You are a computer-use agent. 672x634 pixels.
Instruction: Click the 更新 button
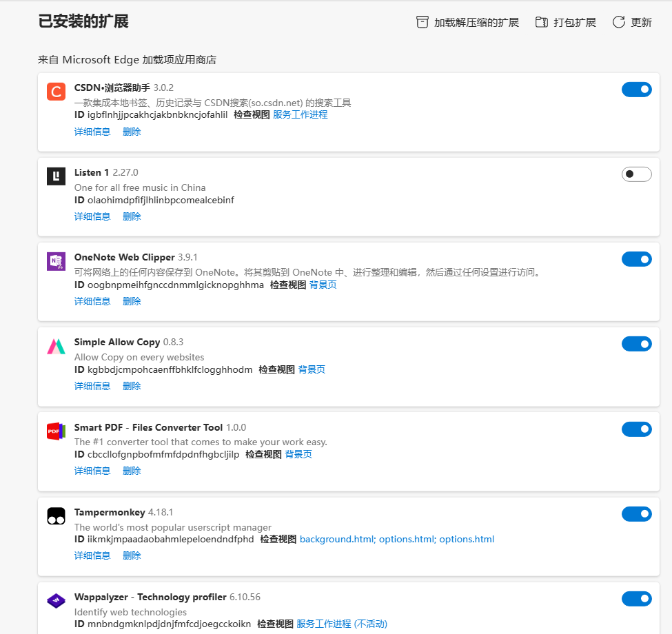[x=632, y=22]
